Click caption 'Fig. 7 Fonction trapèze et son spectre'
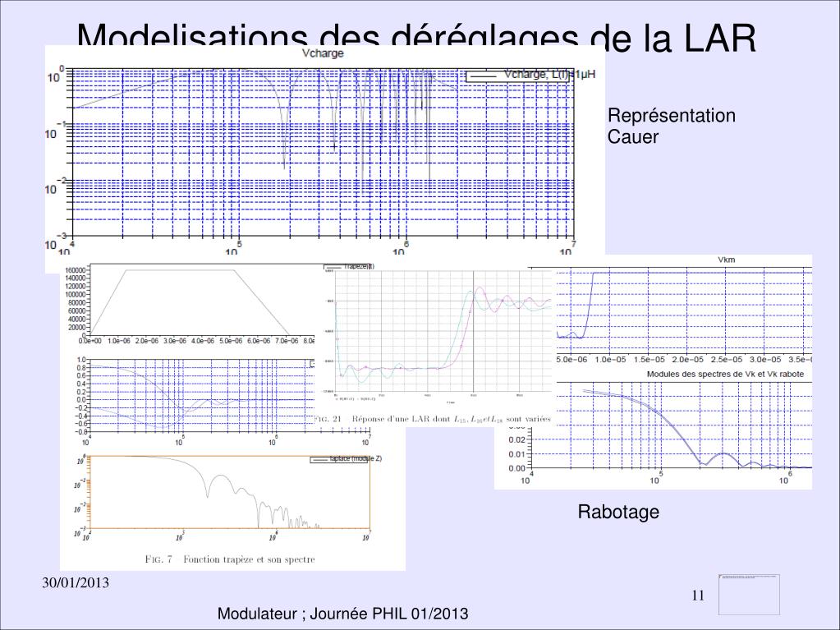This screenshot has width=840, height=630. pos(230,559)
